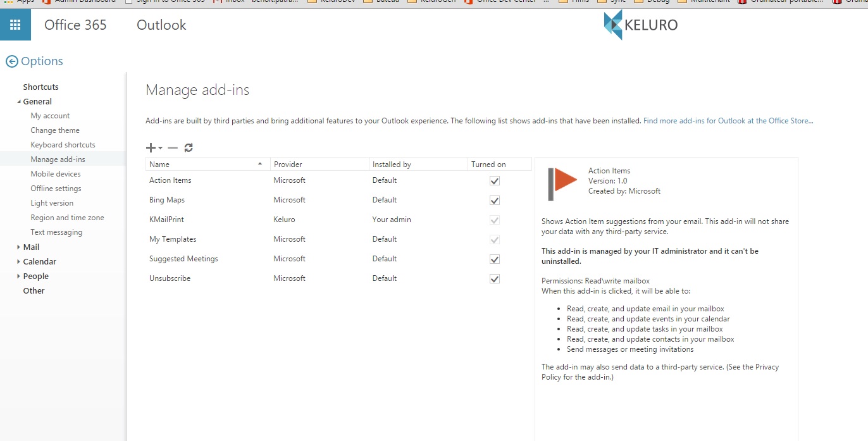Click the Outlook header link
The image size is (868, 441).
point(161,25)
